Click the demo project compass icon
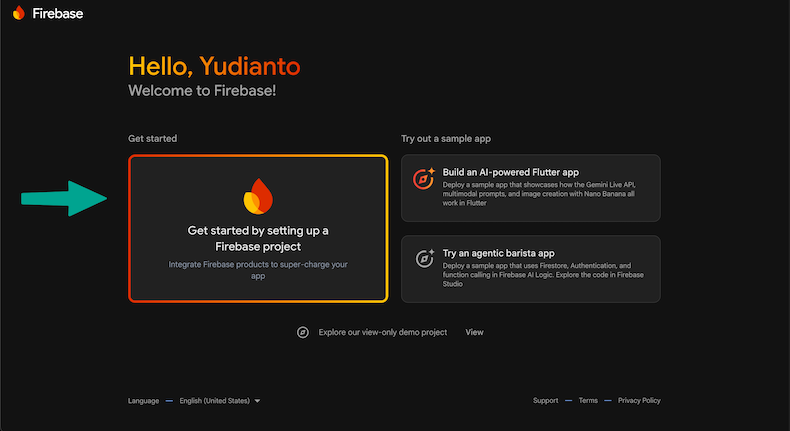The height and width of the screenshot is (431, 790). click(x=303, y=332)
